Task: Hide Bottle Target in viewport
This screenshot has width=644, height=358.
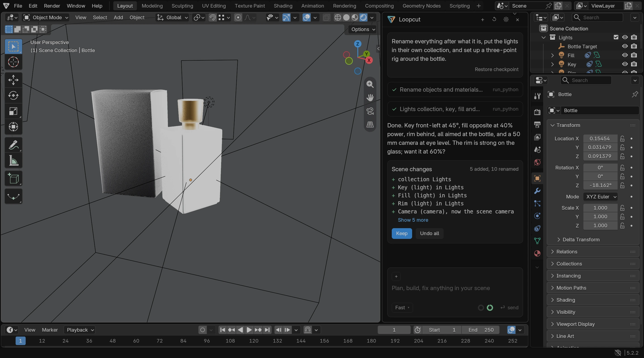Action: pos(625,46)
